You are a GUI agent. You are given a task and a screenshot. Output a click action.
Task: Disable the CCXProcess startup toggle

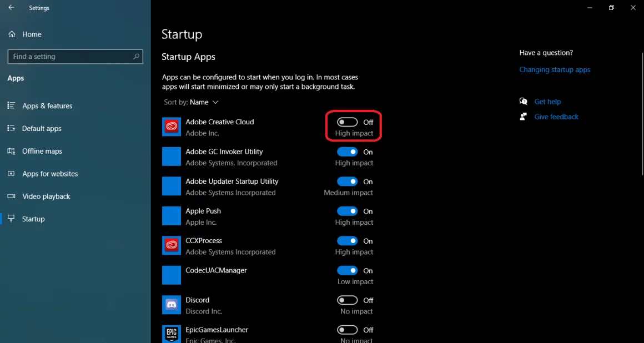click(x=348, y=241)
